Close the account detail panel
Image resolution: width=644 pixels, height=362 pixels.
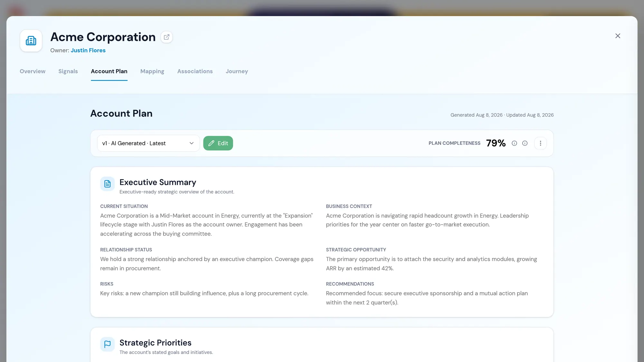click(x=618, y=36)
